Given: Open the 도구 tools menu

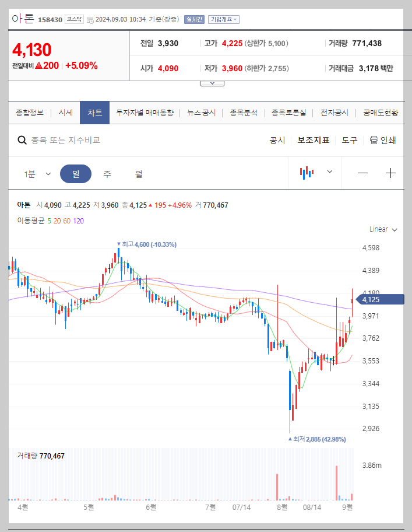Looking at the screenshot, I should (x=349, y=140).
